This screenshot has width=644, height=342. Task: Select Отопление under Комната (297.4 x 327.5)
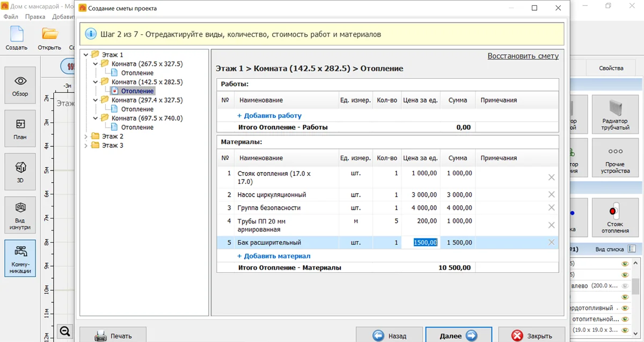coord(137,109)
